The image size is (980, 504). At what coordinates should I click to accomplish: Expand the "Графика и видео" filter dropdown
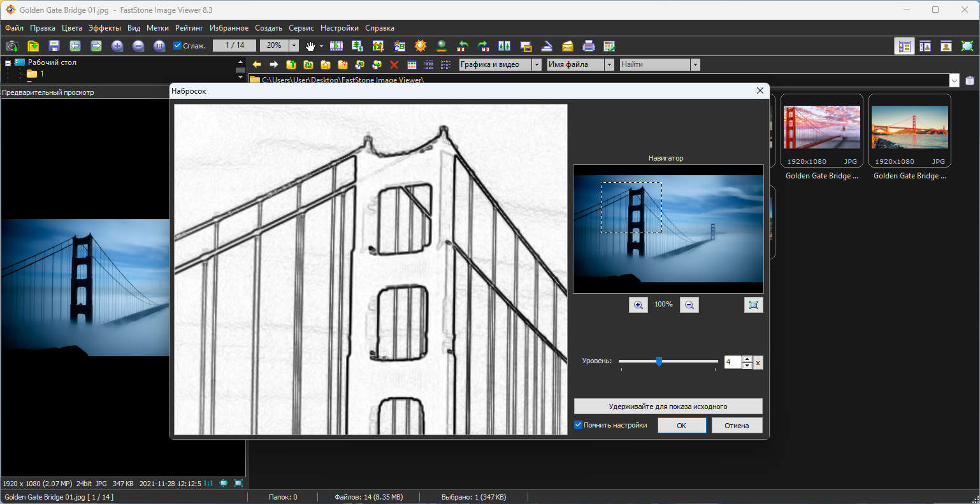[537, 64]
